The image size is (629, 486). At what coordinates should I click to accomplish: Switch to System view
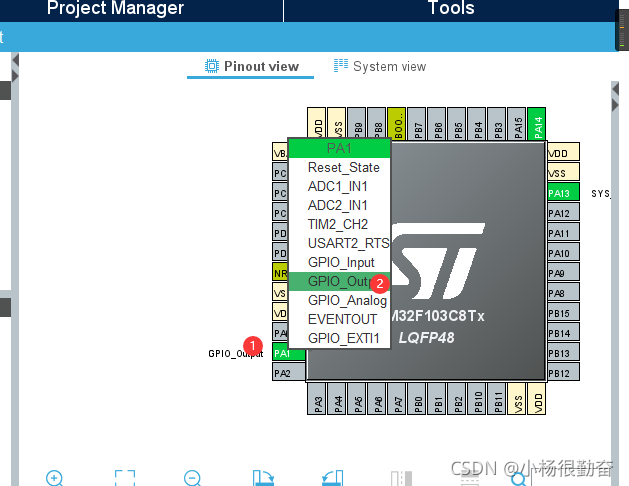[x=380, y=66]
